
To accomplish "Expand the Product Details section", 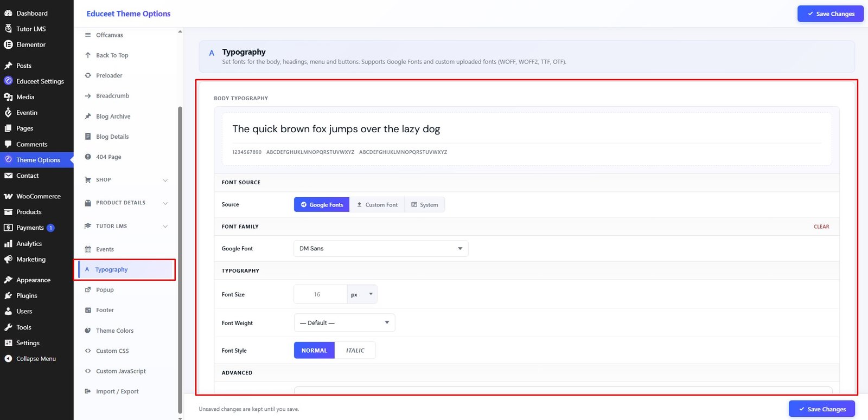I will click(x=126, y=203).
